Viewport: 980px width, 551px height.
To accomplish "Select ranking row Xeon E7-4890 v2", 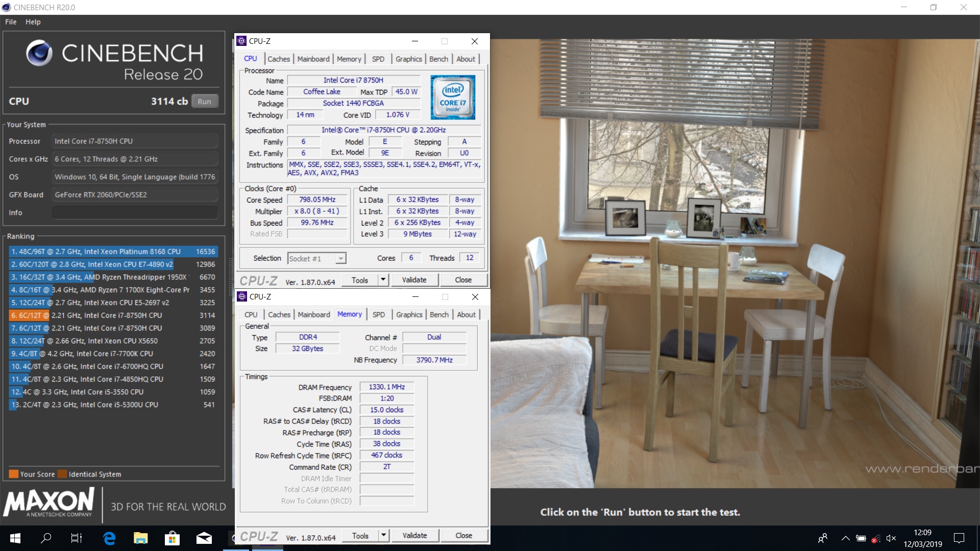I will pos(113,264).
